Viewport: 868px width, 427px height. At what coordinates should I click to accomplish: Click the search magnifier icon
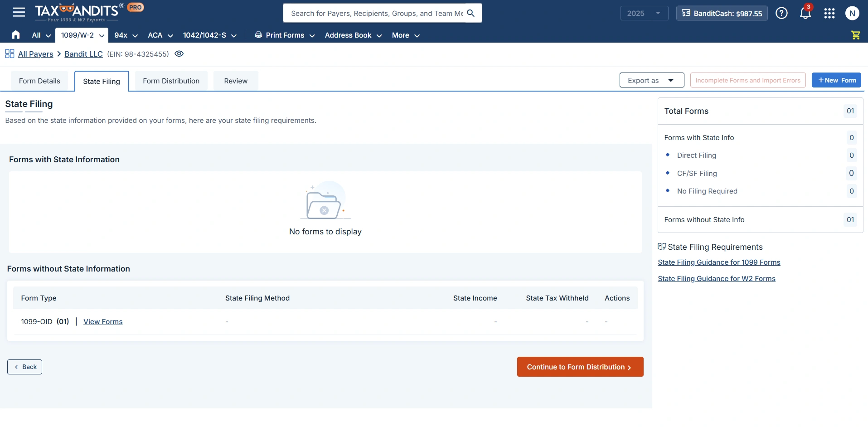coord(470,13)
